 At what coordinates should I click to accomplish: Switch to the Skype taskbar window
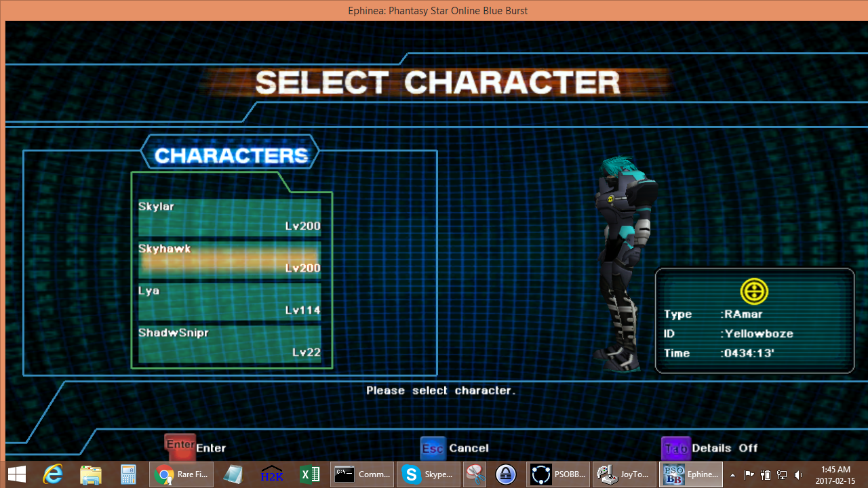(429, 474)
